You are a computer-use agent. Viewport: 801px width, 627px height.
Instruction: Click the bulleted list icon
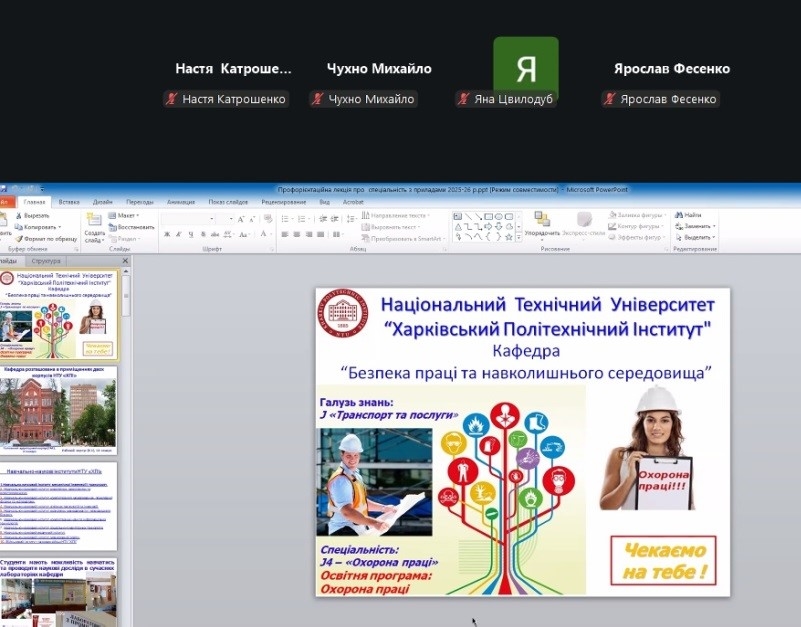pyautogui.click(x=286, y=219)
